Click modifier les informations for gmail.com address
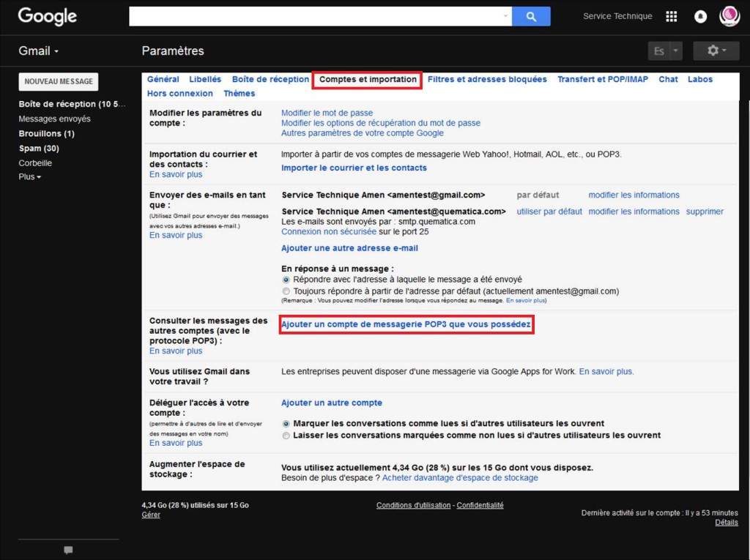 click(634, 195)
